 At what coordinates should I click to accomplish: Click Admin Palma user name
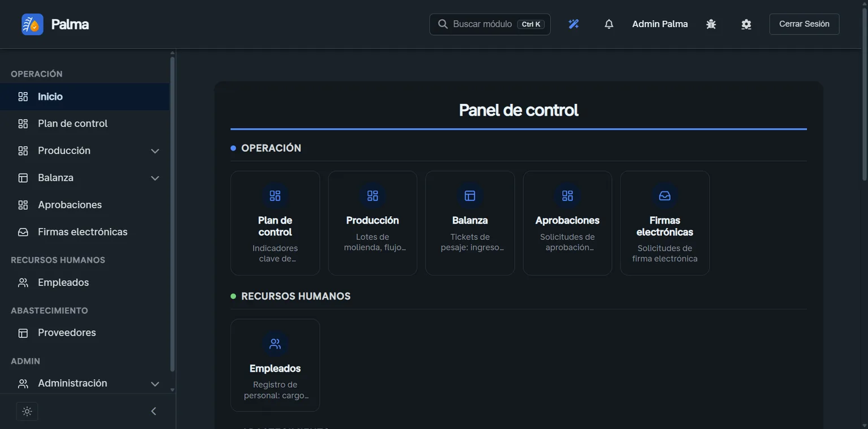point(660,24)
